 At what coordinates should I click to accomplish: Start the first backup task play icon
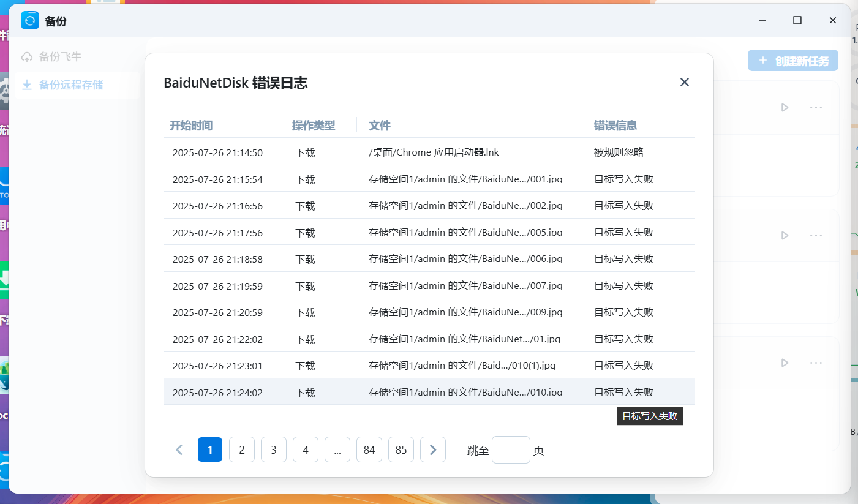tap(785, 107)
